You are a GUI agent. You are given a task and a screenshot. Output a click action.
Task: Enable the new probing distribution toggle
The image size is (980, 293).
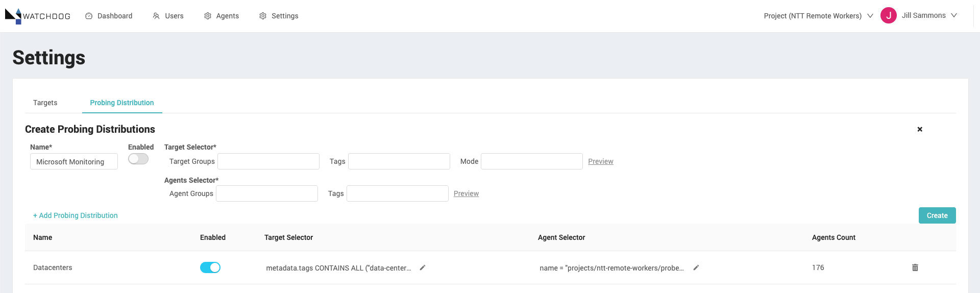(x=138, y=159)
